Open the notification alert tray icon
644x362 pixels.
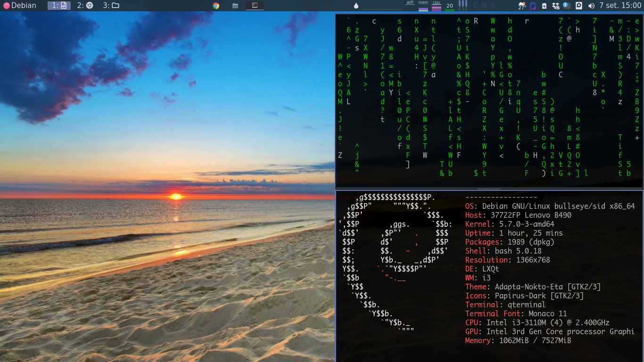[x=567, y=6]
